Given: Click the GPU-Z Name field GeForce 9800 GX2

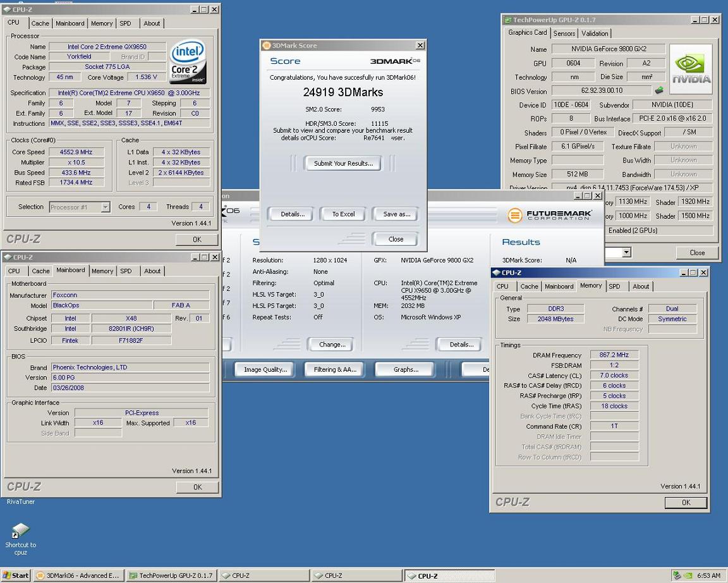Looking at the screenshot, I should (x=609, y=49).
